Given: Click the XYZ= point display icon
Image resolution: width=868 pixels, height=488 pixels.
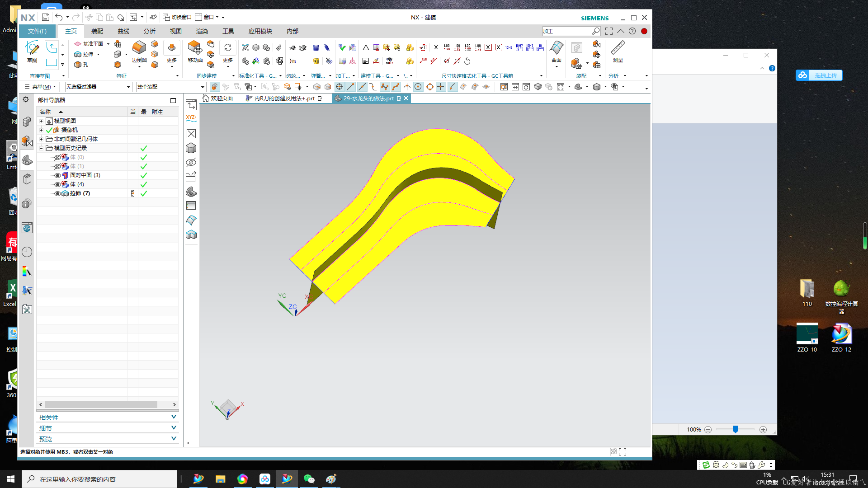Looking at the screenshot, I should point(191,118).
